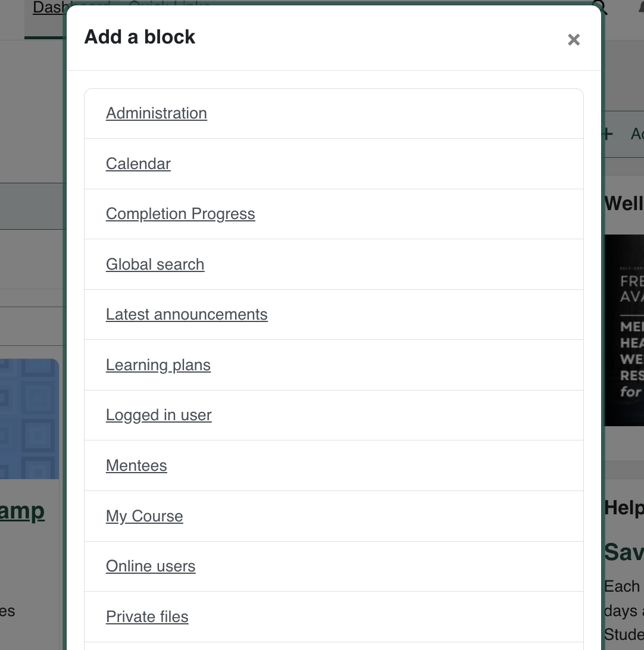Open the underlined bootcamp link on the left

pyautogui.click(x=24, y=511)
